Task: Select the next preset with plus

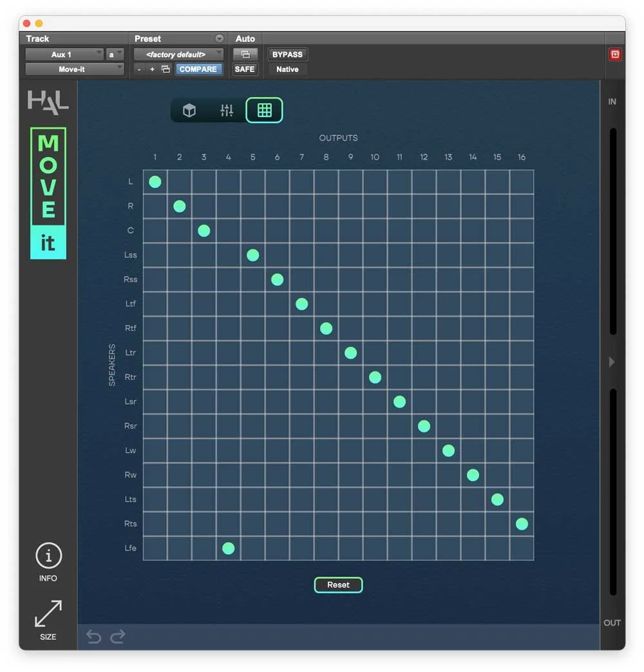Action: 152,69
